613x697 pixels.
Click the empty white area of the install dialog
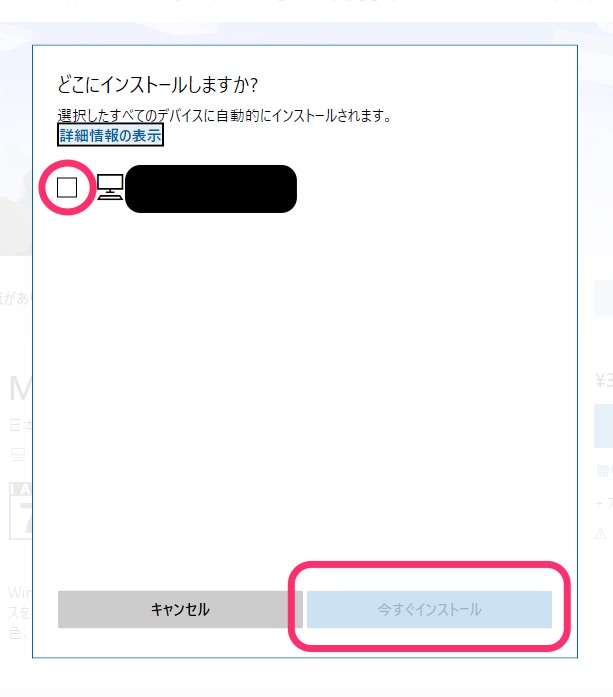304,378
